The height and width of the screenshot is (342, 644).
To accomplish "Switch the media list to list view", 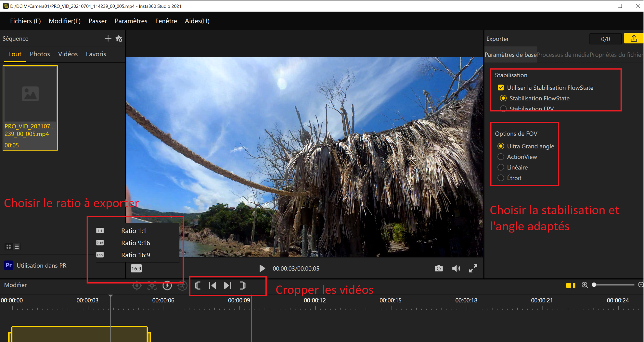I will point(17,247).
